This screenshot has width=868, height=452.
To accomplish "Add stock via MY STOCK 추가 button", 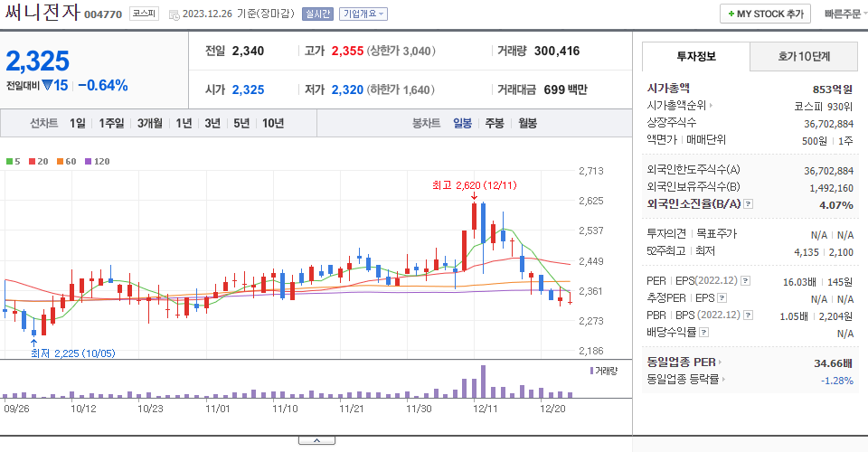I will click(765, 14).
